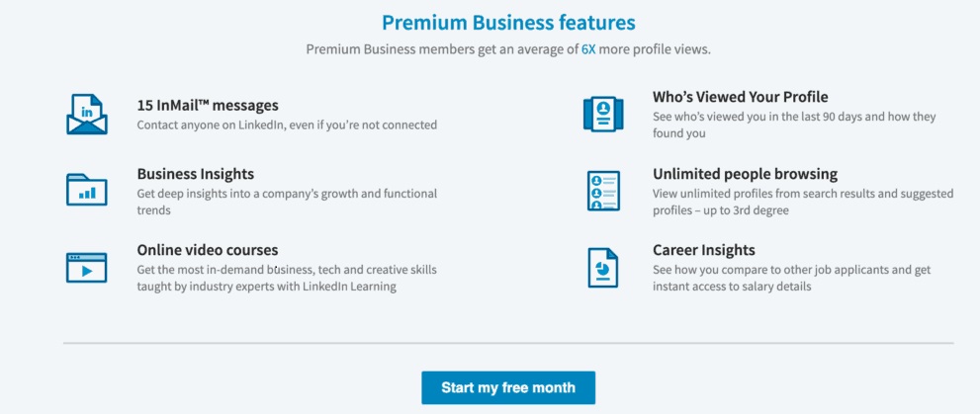Select the Unlimited people browsing heading

745,174
